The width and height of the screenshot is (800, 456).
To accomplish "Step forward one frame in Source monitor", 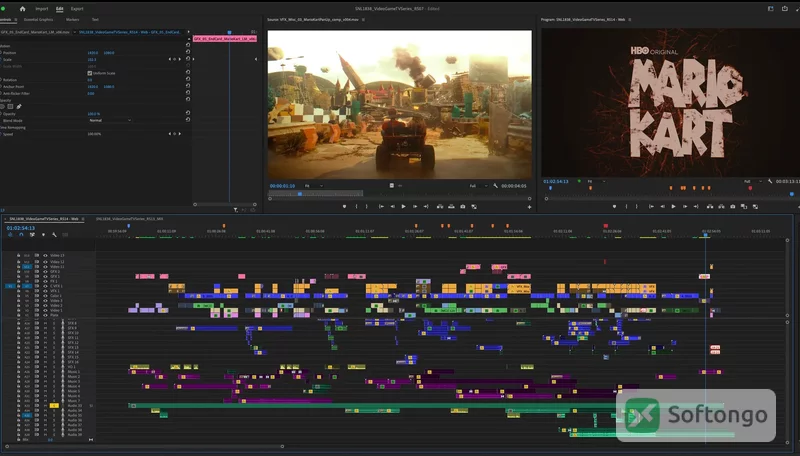I will pyautogui.click(x=415, y=207).
